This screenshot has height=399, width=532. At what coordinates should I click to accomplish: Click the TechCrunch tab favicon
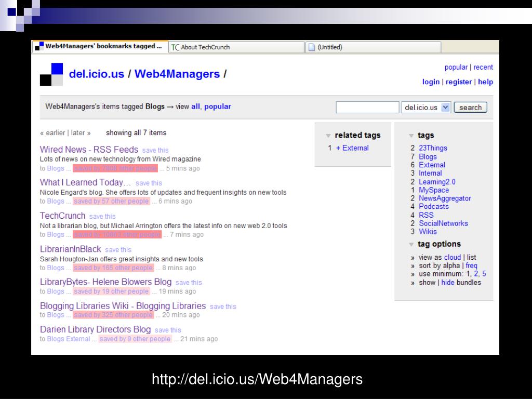(x=175, y=47)
